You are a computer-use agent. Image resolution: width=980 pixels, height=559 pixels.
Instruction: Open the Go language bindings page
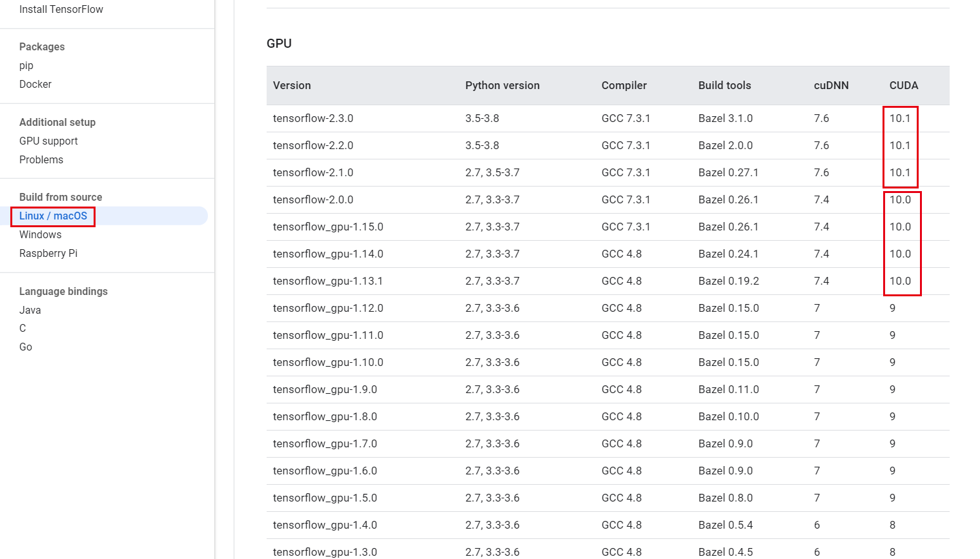tap(26, 347)
